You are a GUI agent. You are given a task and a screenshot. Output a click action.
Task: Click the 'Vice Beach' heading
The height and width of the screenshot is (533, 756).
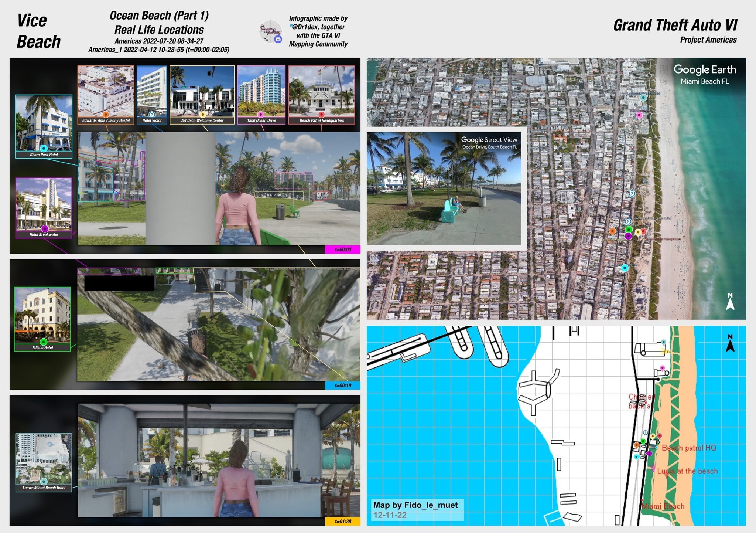pos(38,31)
